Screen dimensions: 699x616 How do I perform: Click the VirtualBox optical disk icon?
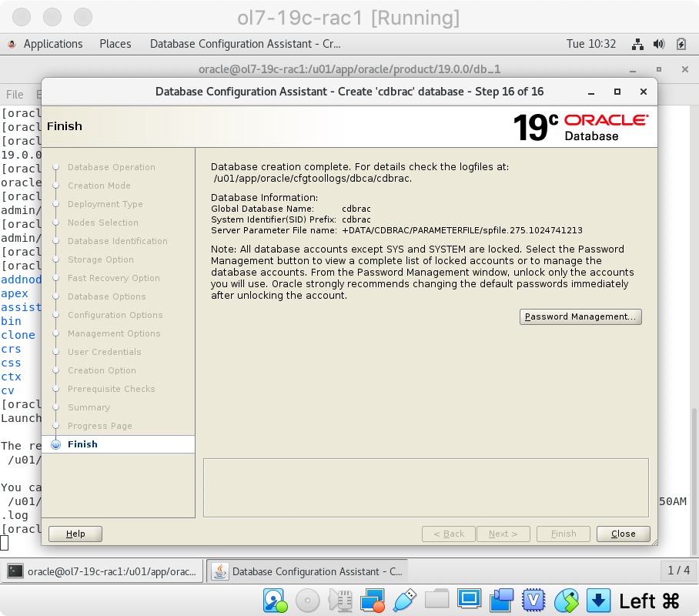pyautogui.click(x=307, y=601)
